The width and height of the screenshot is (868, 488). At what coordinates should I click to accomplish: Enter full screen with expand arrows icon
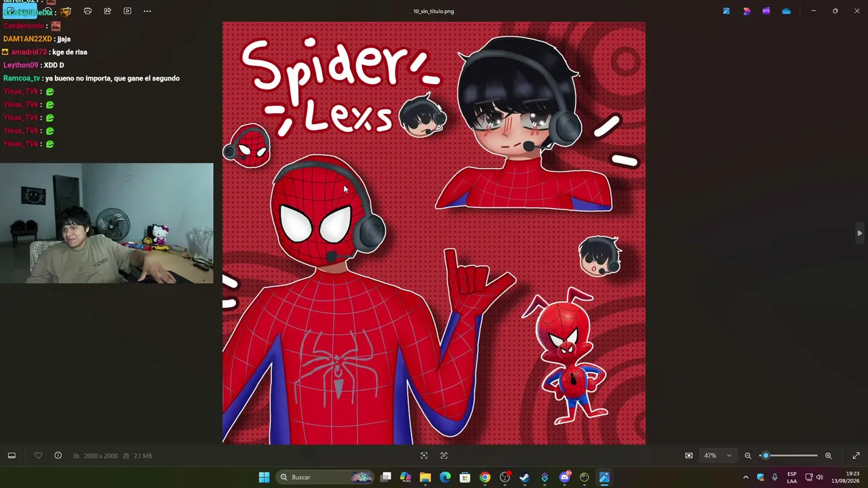(x=856, y=455)
